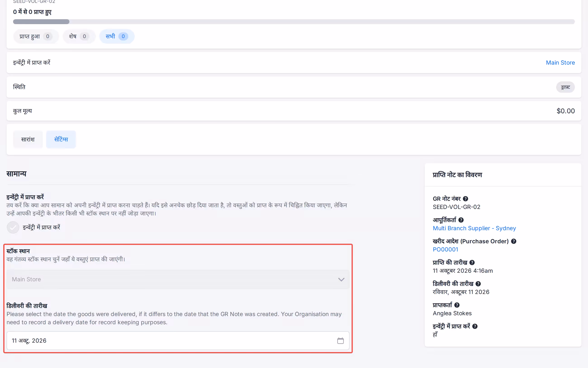Click help icon beside खरीद आदेश (Purchase Order)
This screenshot has width=588, height=368.
point(513,241)
